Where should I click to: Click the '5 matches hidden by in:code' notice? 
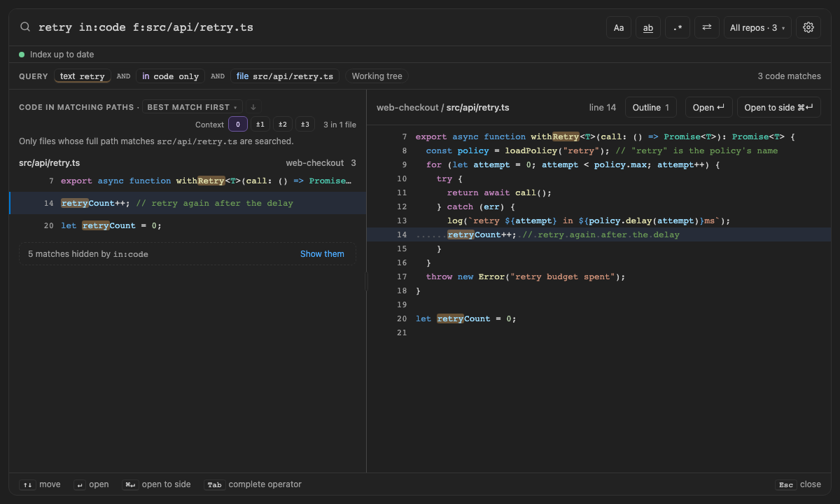88,254
